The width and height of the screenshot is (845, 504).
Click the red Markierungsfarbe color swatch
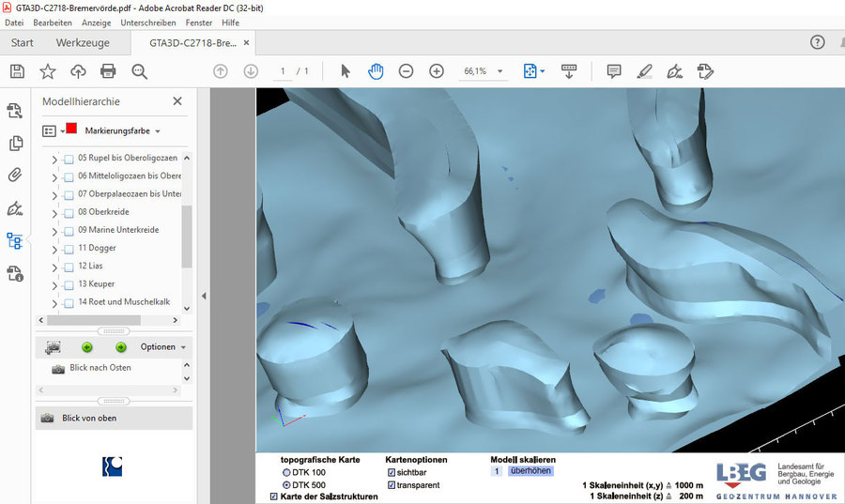71,130
